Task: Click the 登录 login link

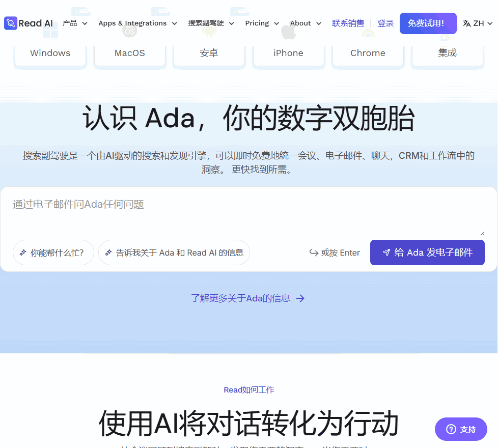Action: [385, 23]
